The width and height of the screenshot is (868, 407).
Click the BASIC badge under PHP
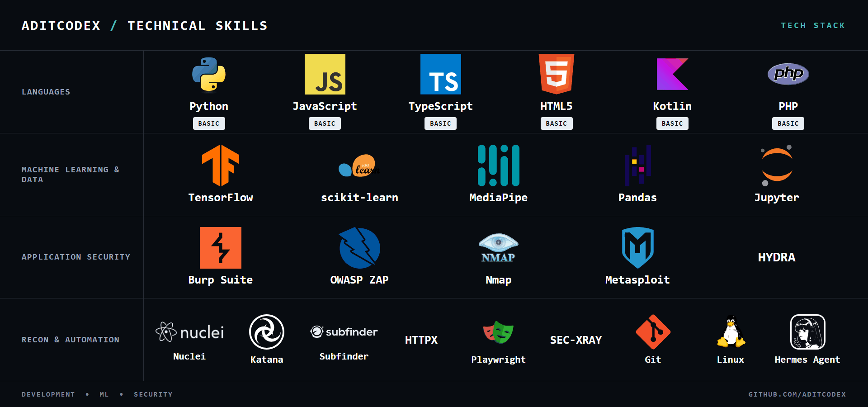(788, 123)
